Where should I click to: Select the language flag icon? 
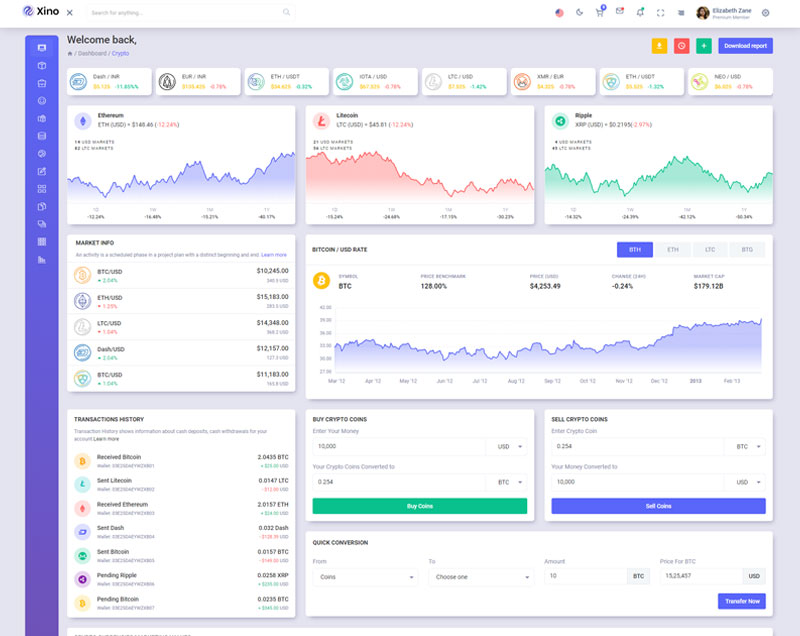558,13
